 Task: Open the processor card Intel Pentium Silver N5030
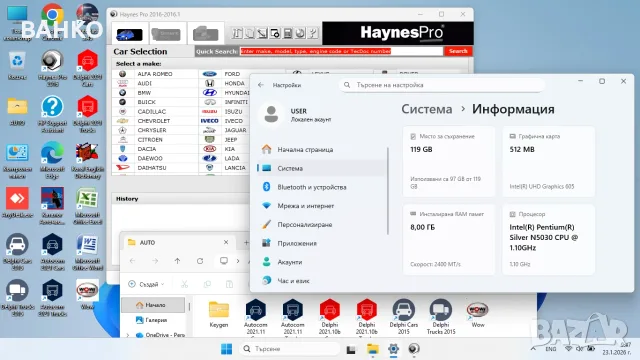click(x=548, y=240)
